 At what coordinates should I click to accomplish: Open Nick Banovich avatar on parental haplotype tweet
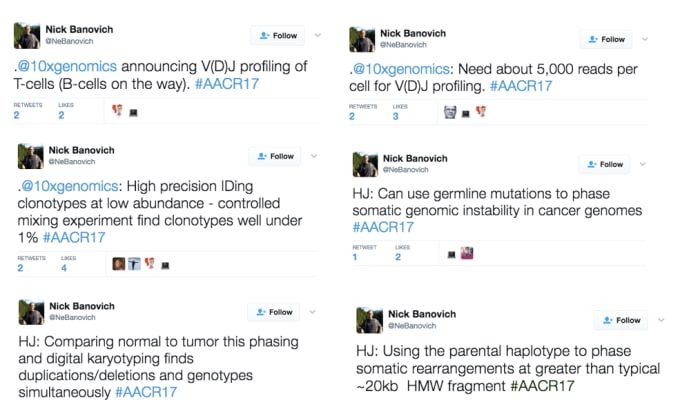tap(369, 320)
